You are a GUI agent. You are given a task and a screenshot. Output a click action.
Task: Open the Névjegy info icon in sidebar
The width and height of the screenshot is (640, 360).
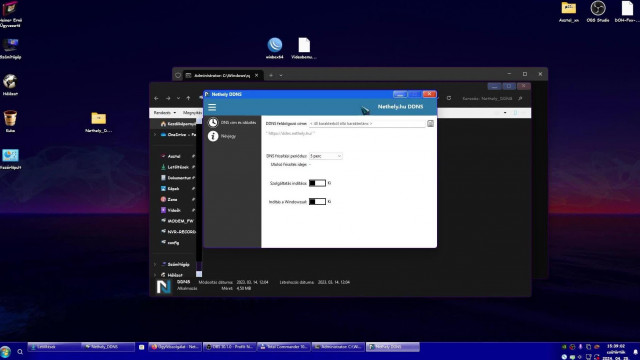point(213,136)
